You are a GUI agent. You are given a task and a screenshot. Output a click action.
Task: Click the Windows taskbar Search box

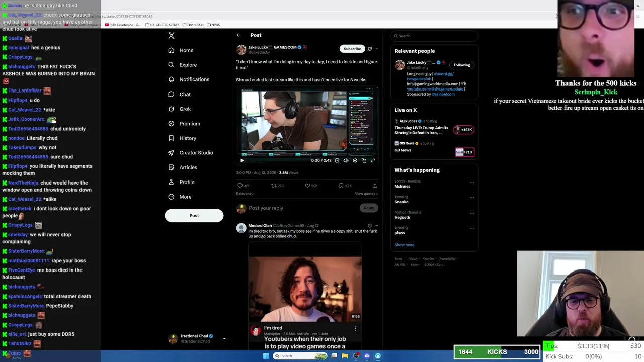pyautogui.click(x=300, y=356)
